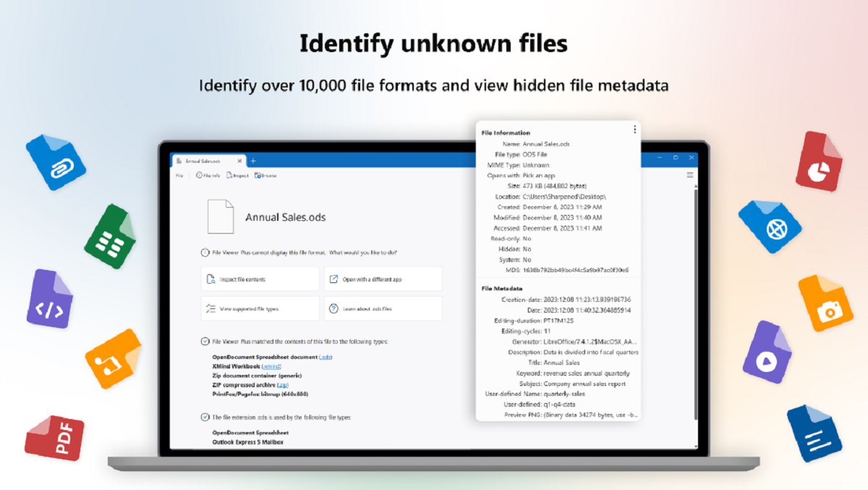Click the info icon before the cannot-display message
This screenshot has height=490, width=868.
pyautogui.click(x=204, y=253)
